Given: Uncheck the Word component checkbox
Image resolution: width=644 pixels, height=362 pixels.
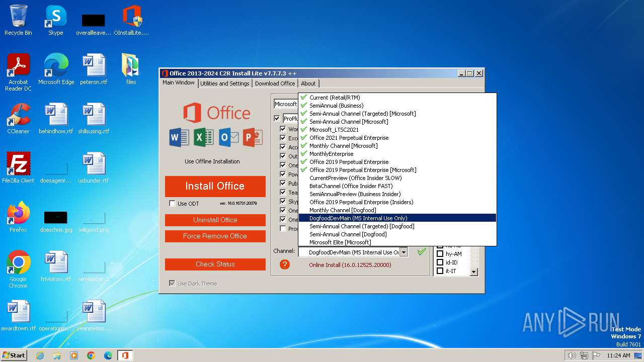Looking at the screenshot, I should pos(283,129).
